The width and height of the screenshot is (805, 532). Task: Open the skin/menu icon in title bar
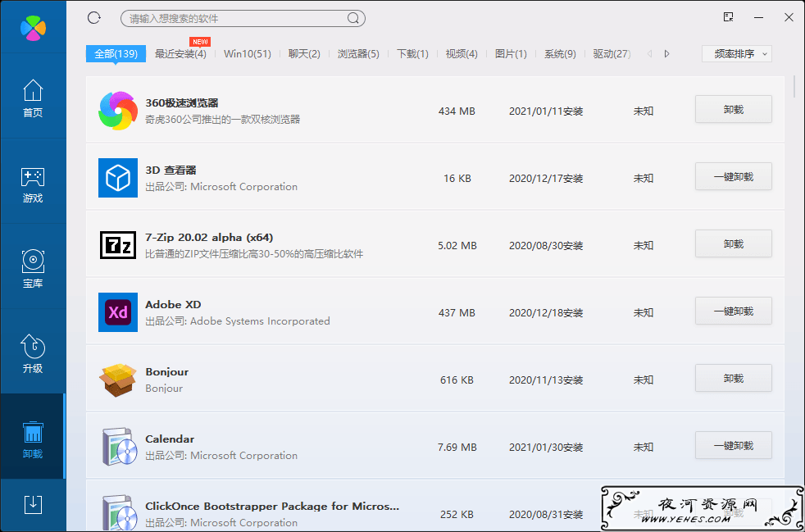coord(728,17)
